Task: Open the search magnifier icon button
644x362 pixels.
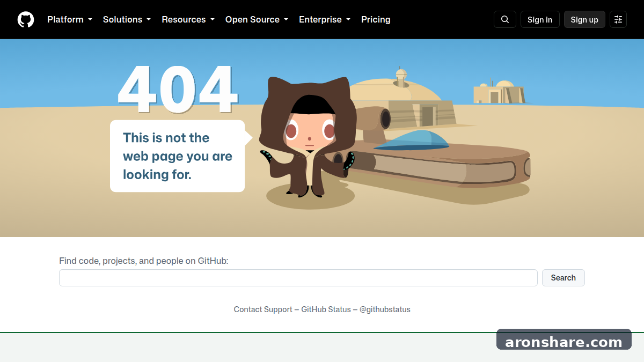Action: pos(505,19)
